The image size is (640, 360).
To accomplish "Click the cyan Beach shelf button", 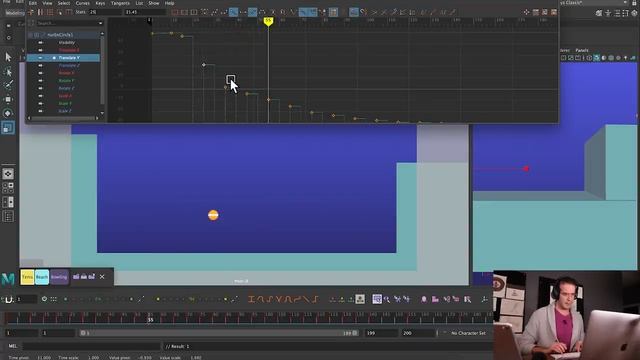I will coord(42,277).
